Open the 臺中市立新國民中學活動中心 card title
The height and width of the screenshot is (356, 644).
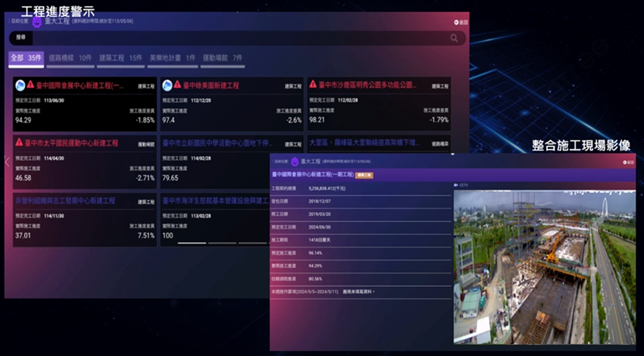pos(217,143)
